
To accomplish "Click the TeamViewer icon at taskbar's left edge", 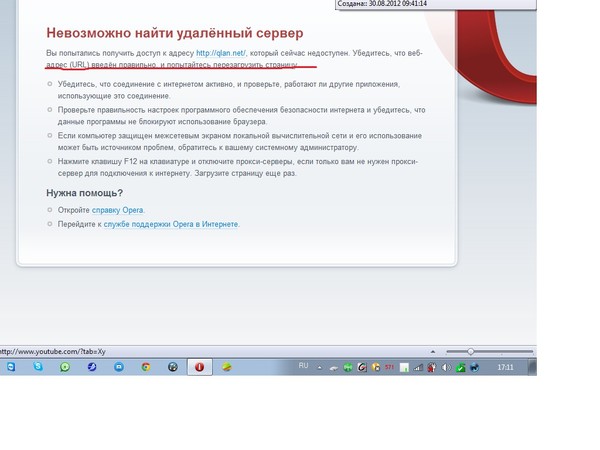I will tap(11, 367).
